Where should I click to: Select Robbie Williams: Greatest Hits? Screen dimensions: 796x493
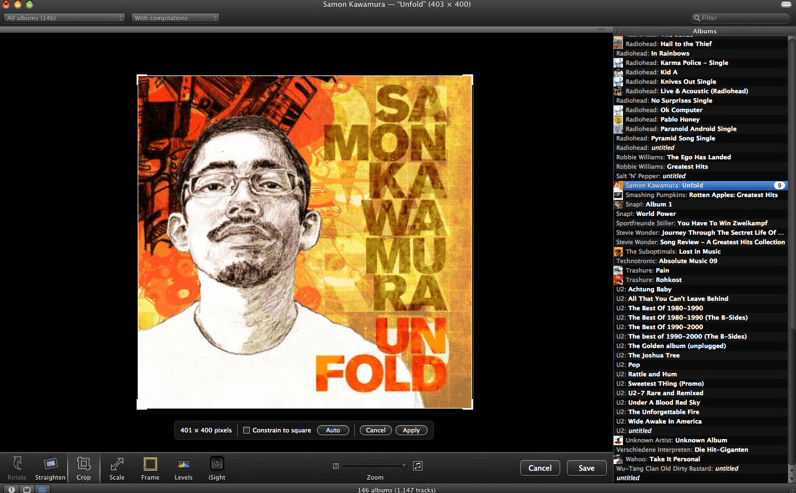coord(701,167)
